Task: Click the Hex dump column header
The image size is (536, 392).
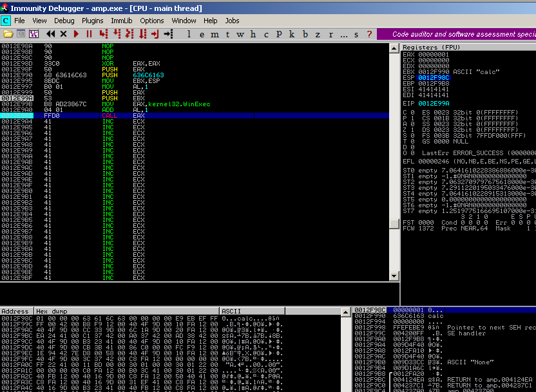Action: [127, 311]
